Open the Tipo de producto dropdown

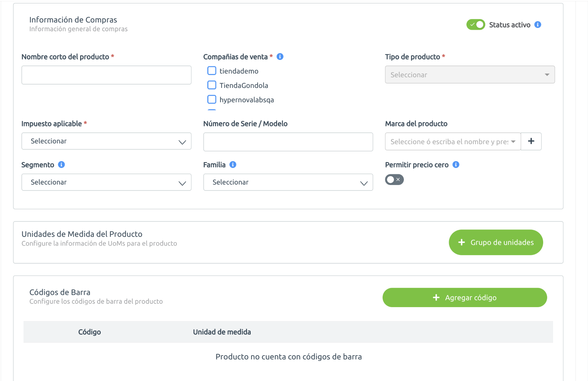point(470,75)
